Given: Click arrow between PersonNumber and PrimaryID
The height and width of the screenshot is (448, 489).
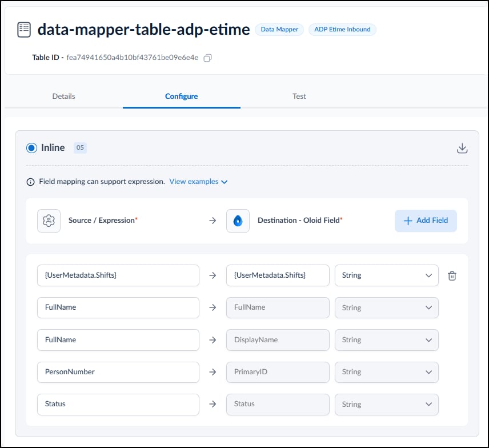Looking at the screenshot, I should pyautogui.click(x=213, y=372).
